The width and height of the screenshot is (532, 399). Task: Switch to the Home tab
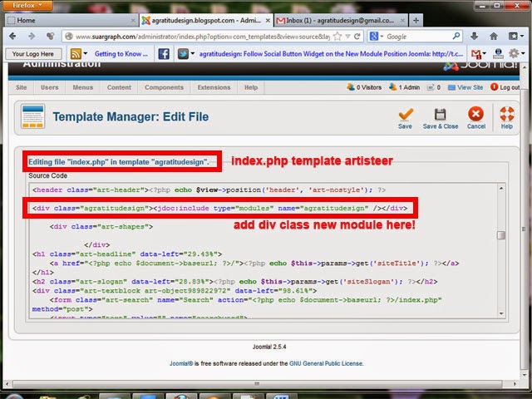71,20
